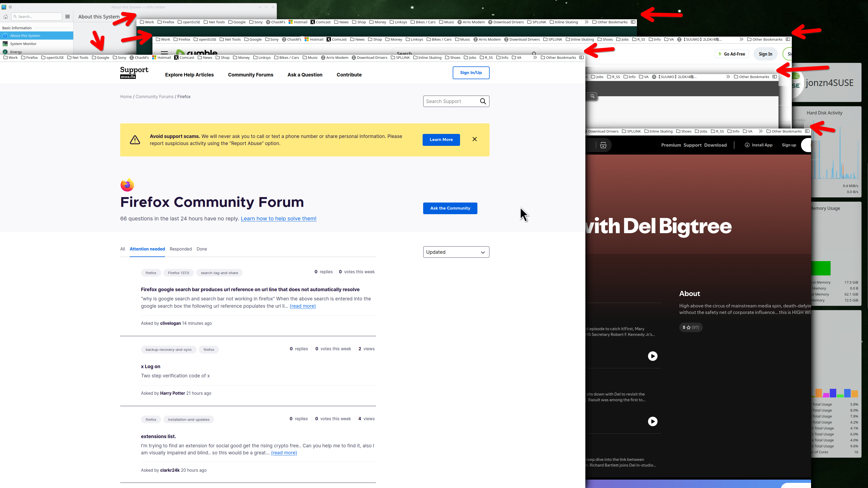Click the Firefox logo icon
Image resolution: width=868 pixels, height=488 pixels.
127,185
